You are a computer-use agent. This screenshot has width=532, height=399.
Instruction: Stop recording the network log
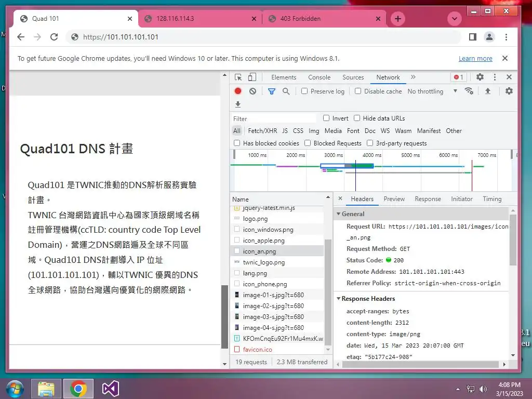238,91
